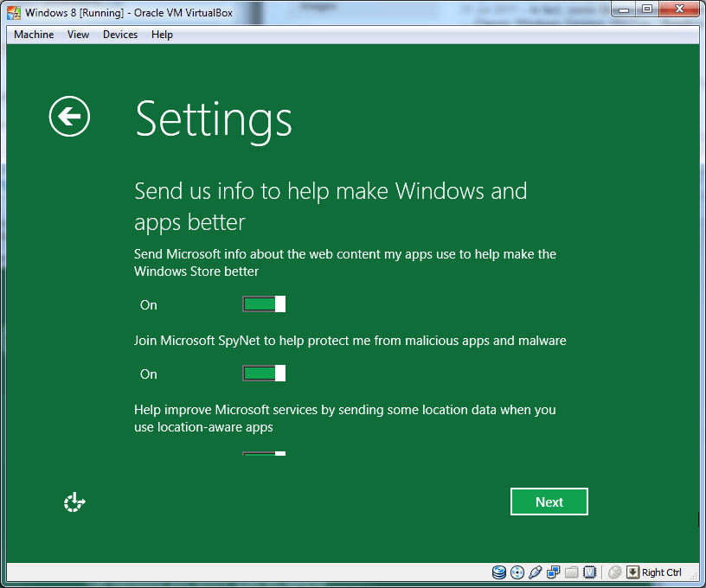Click the hard disk activity indicator icon
This screenshot has width=706, height=588.
[x=499, y=572]
